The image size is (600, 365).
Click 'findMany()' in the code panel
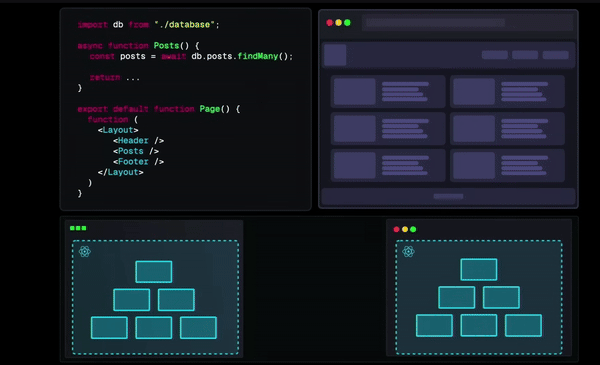click(x=262, y=56)
